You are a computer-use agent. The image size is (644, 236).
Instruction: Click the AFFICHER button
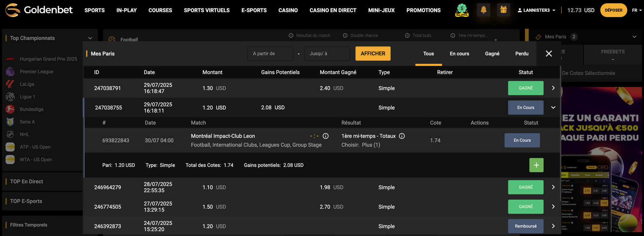pos(373,54)
